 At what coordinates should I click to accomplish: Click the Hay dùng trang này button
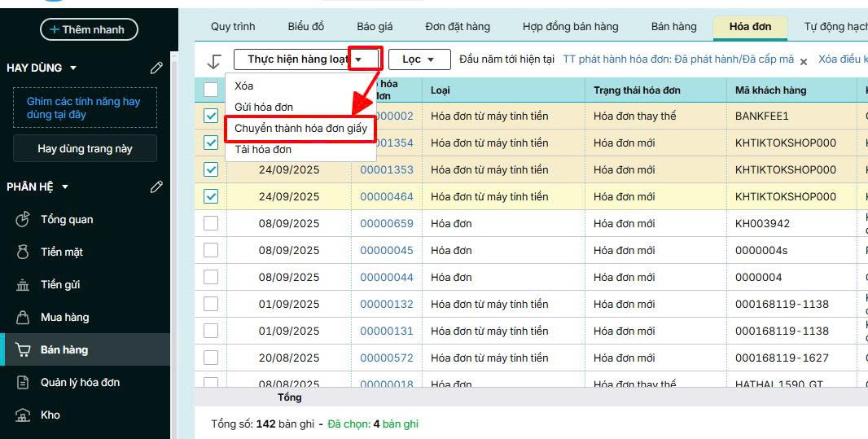click(85, 149)
